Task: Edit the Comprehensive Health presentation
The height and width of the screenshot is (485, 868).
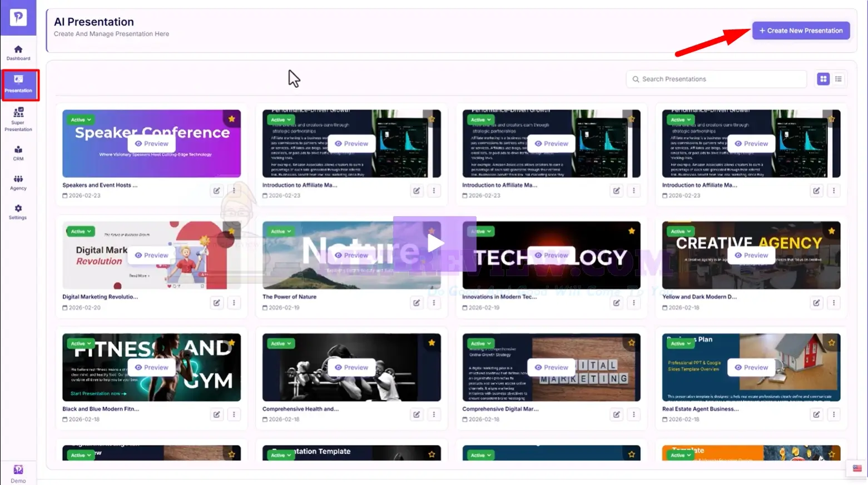Action: click(416, 414)
